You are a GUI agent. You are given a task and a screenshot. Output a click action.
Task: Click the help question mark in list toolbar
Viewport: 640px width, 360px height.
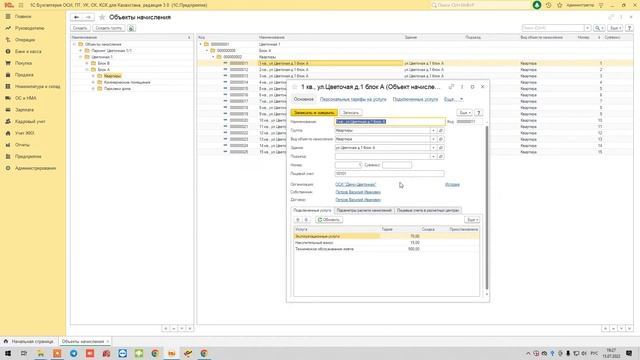[x=629, y=28]
